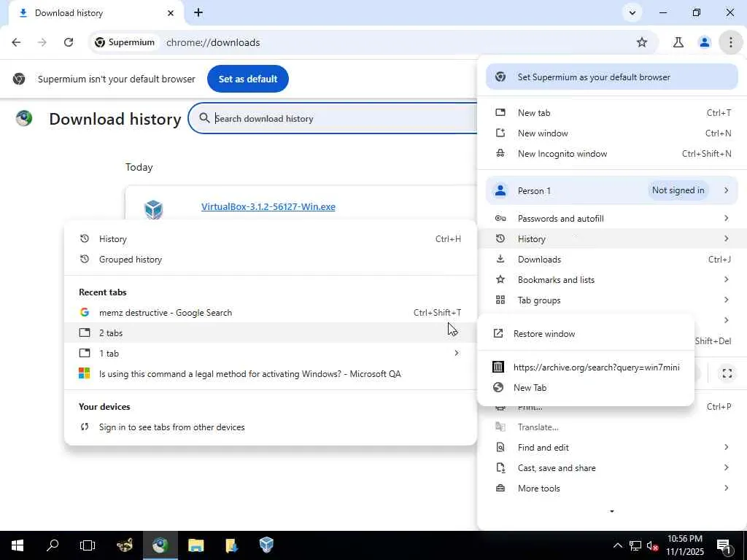Open Downloads from the menu
The height and width of the screenshot is (560, 747).
coord(612,260)
